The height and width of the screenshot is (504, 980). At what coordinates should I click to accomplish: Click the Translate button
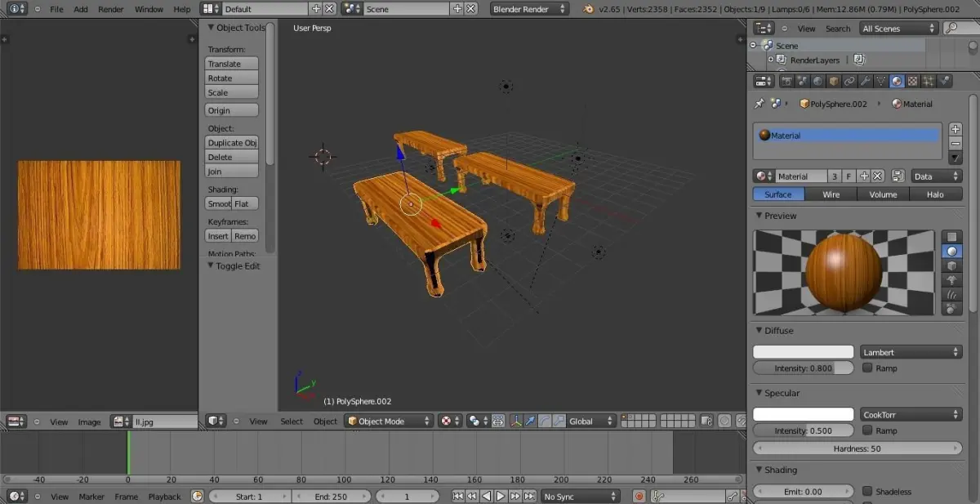232,64
